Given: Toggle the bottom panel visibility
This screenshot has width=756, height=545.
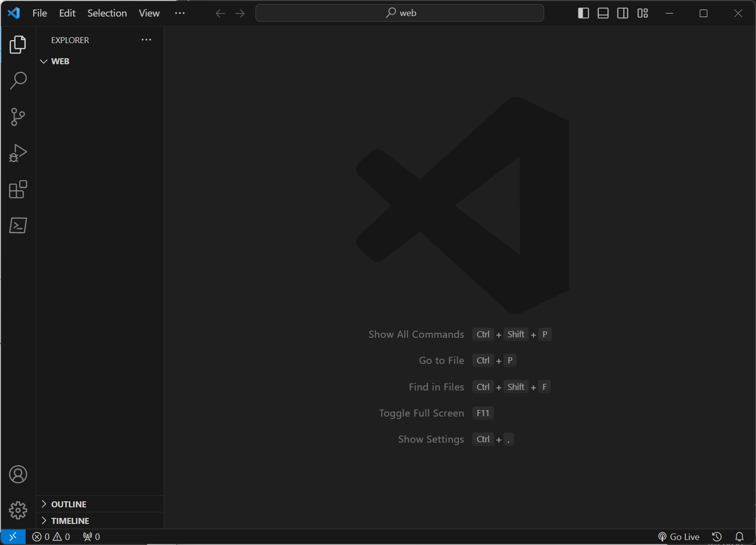Looking at the screenshot, I should point(603,13).
